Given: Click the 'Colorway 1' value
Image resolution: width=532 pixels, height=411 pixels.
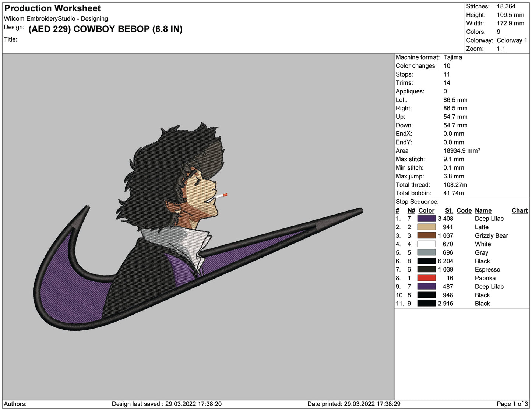Looking at the screenshot, I should (x=512, y=40).
